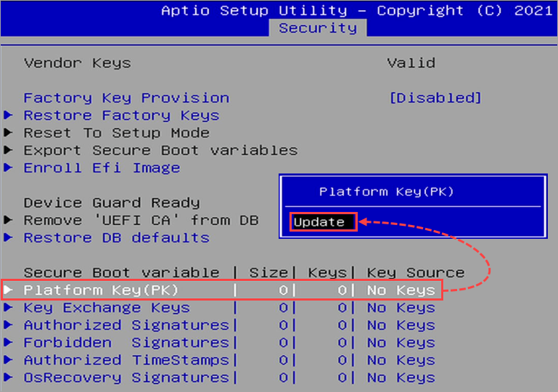Expand Authorized Signatures entry
Image resolution: width=558 pixels, height=392 pixels.
[126, 325]
